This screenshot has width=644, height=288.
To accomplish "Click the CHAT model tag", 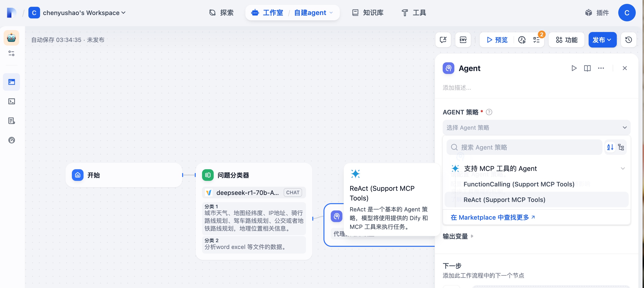I will tap(293, 192).
